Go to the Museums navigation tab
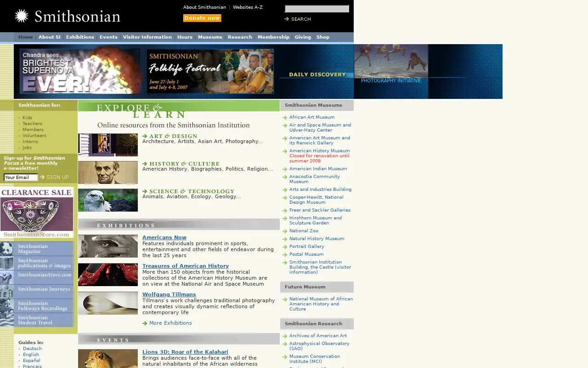 210,37
